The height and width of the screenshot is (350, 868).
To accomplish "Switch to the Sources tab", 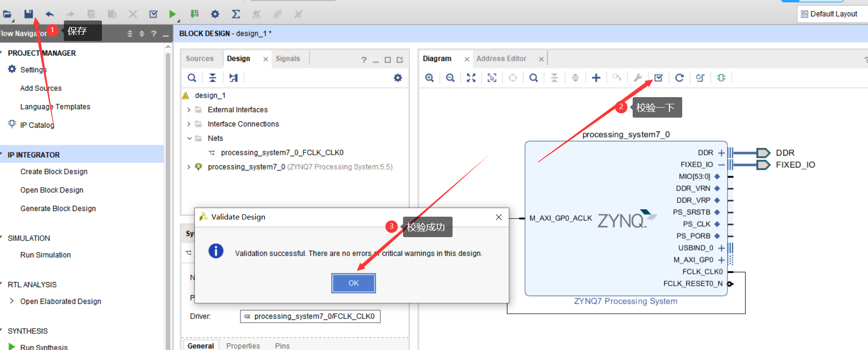I will tap(200, 59).
